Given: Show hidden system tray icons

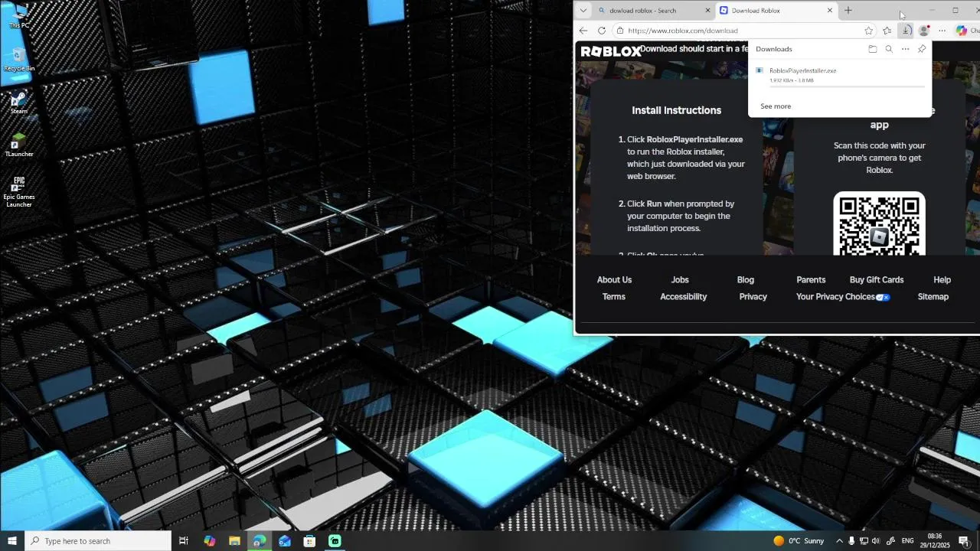Looking at the screenshot, I should click(839, 541).
